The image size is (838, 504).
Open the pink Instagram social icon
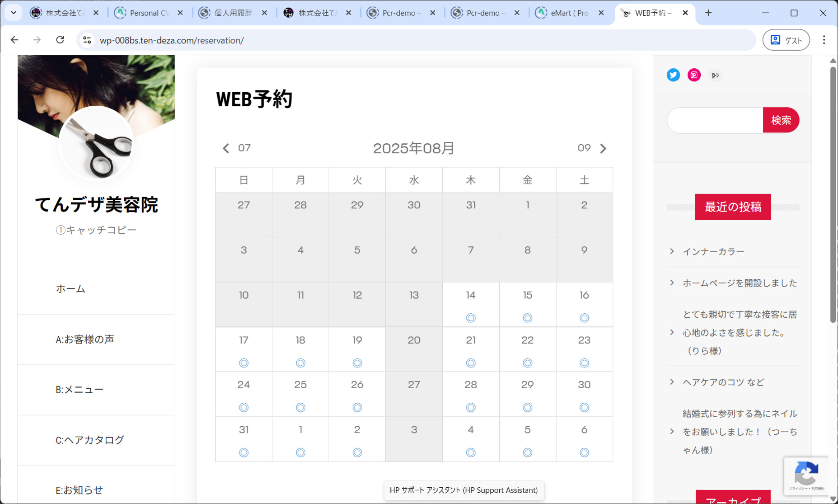pos(694,75)
